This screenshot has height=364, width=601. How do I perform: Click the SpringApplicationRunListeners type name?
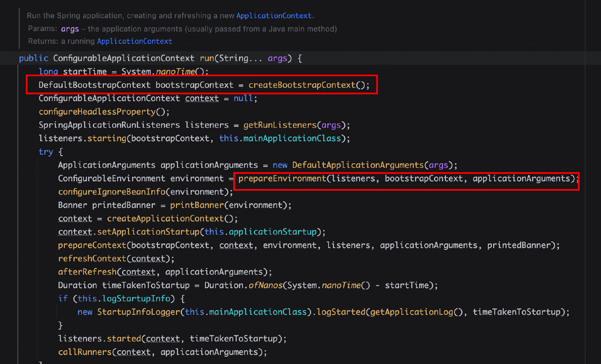109,125
